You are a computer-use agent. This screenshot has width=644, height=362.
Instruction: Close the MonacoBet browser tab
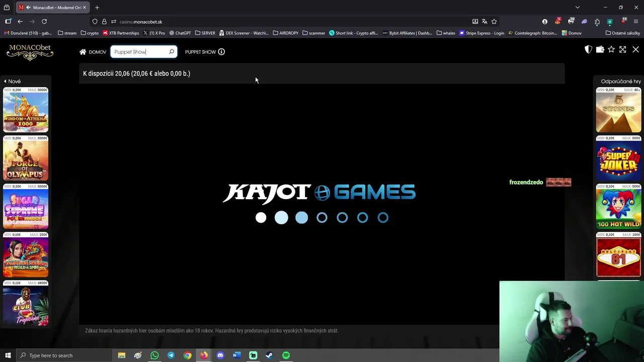click(x=85, y=8)
